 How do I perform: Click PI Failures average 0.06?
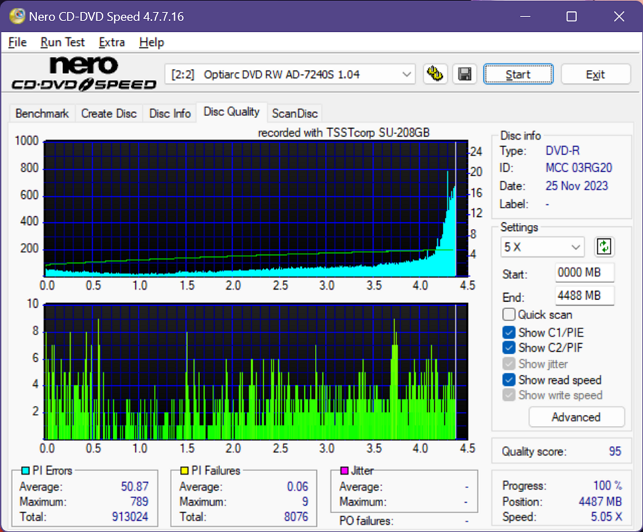point(297,486)
